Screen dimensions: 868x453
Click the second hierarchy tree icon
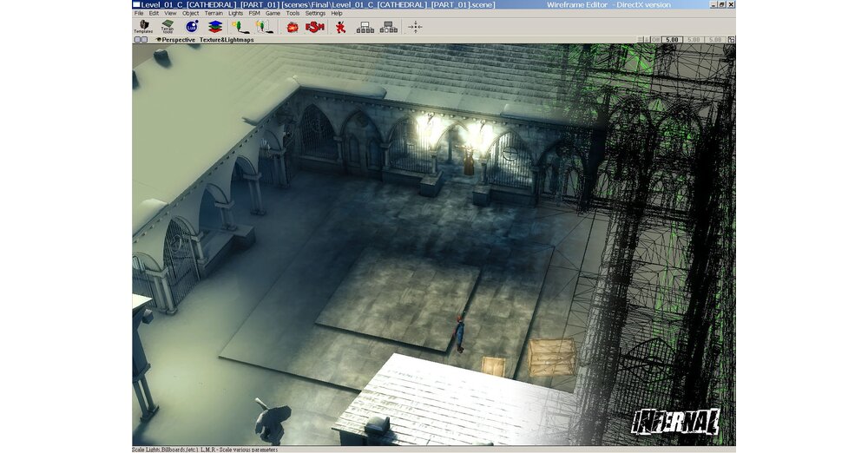(x=389, y=27)
